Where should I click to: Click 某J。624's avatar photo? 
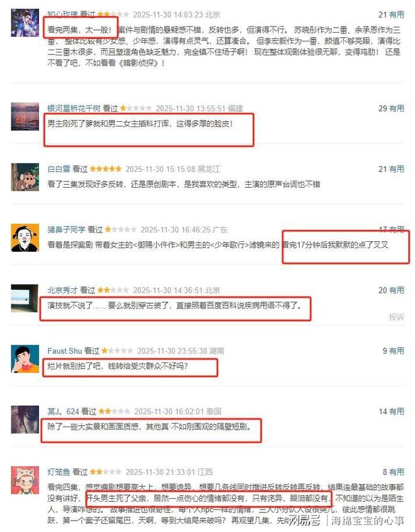coord(25,420)
